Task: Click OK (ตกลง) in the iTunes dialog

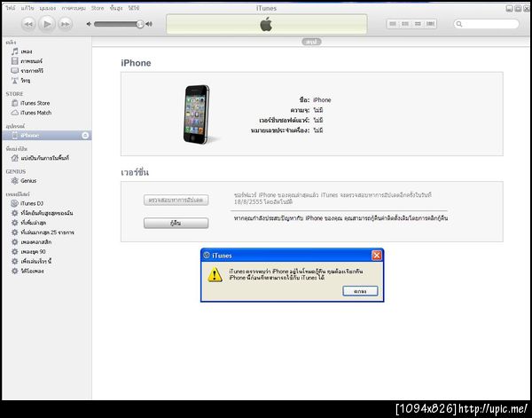Action: point(360,291)
